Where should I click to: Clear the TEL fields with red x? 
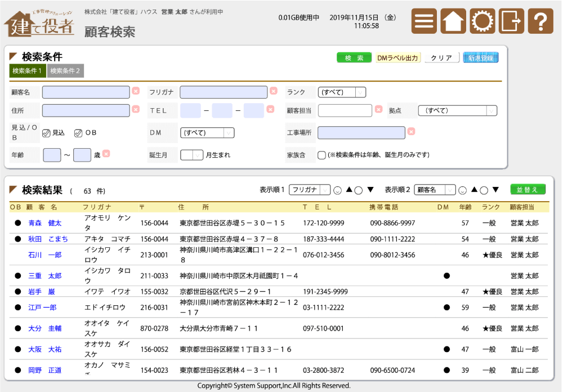271,109
